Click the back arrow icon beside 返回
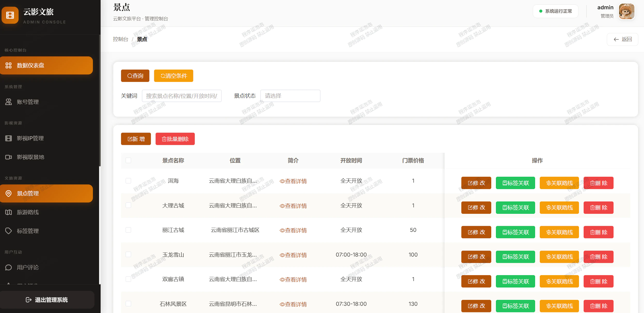This screenshot has width=644, height=313. [616, 39]
